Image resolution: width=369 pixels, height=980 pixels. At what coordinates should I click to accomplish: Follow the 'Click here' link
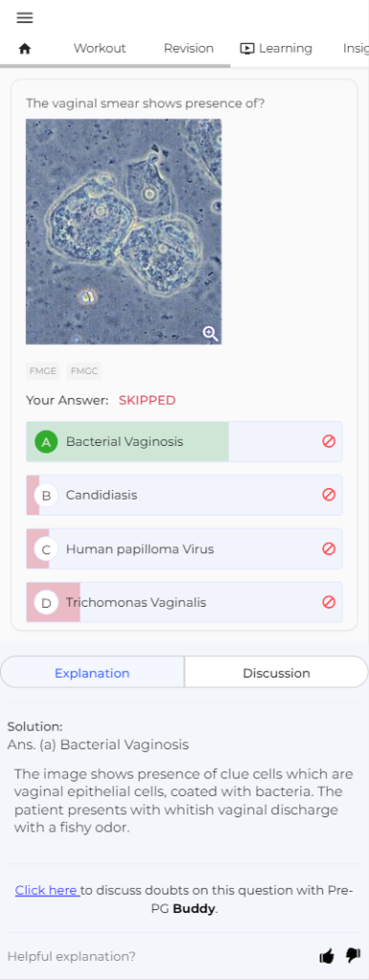(x=47, y=890)
